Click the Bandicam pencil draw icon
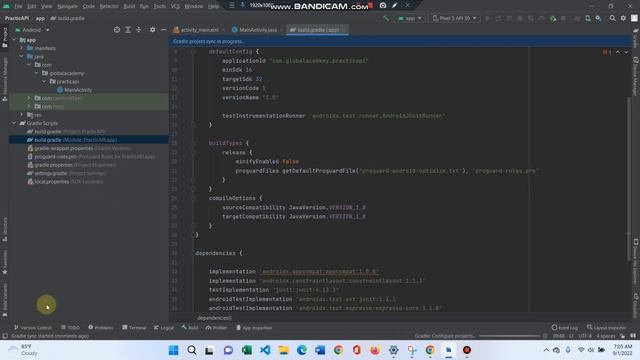 pyautogui.click(x=395, y=6)
